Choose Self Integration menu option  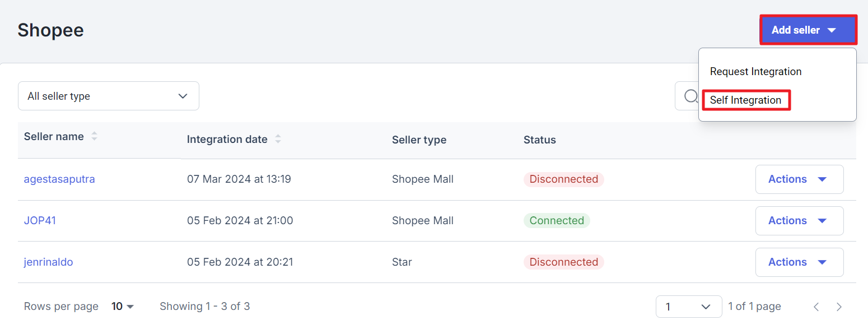coord(745,100)
